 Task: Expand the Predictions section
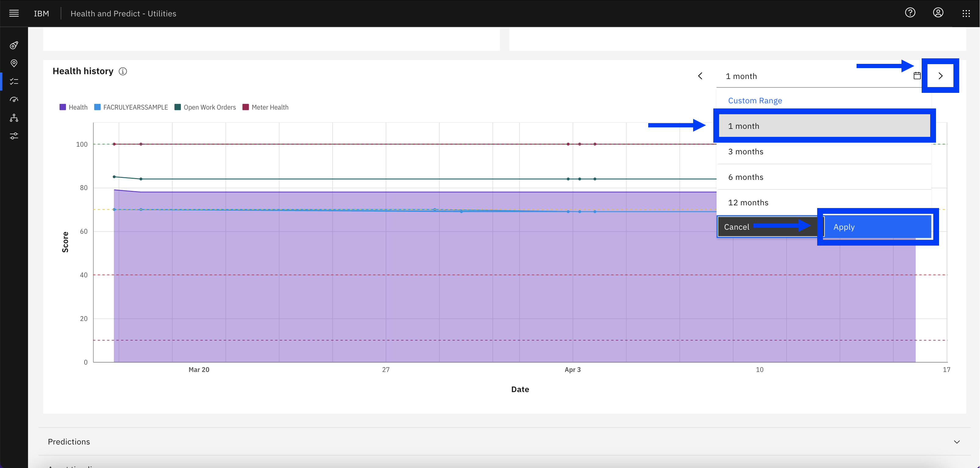[504, 442]
